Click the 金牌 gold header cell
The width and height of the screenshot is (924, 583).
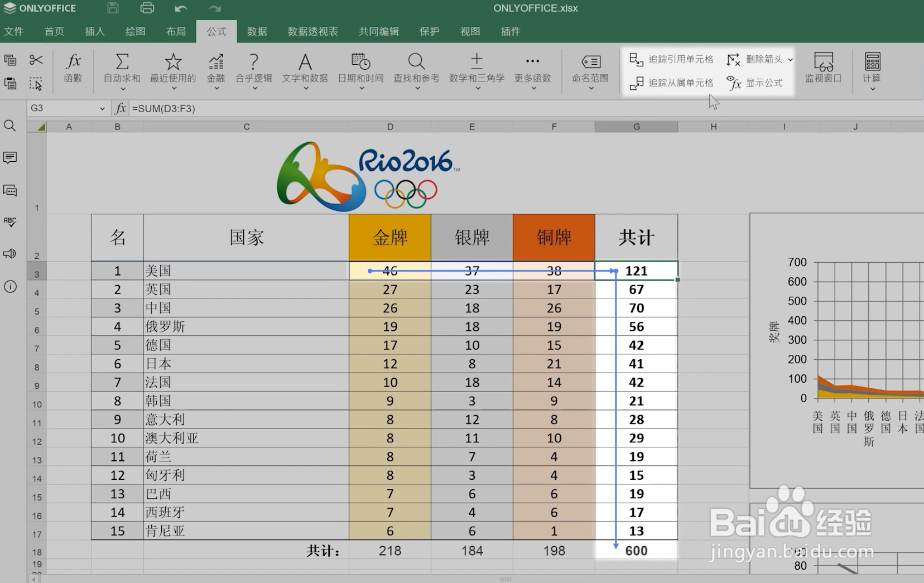(390, 238)
